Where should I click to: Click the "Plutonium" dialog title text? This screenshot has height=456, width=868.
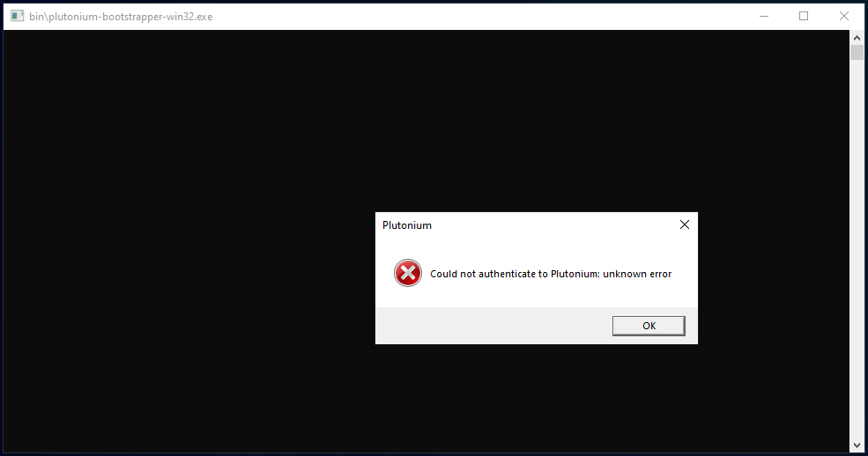click(407, 225)
